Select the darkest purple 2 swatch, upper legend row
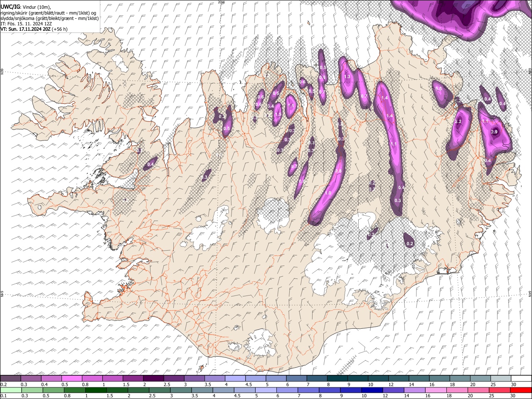 pyautogui.click(x=153, y=379)
